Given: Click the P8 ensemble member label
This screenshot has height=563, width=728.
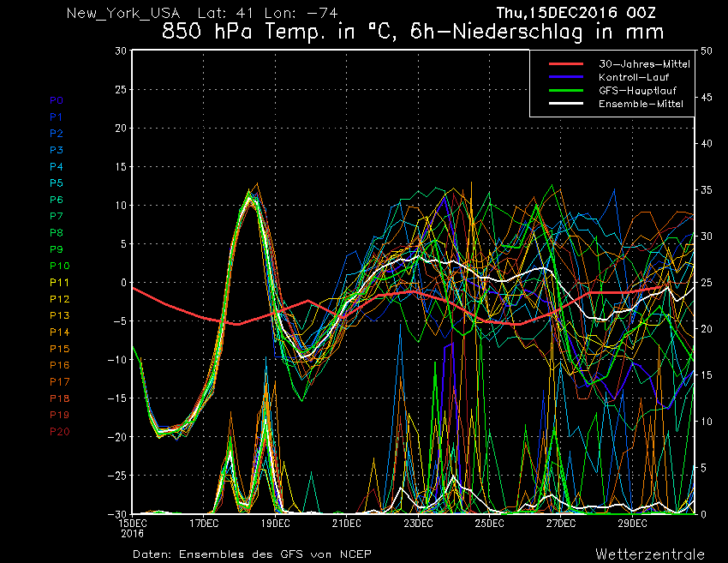Looking at the screenshot, I should coord(57,233).
